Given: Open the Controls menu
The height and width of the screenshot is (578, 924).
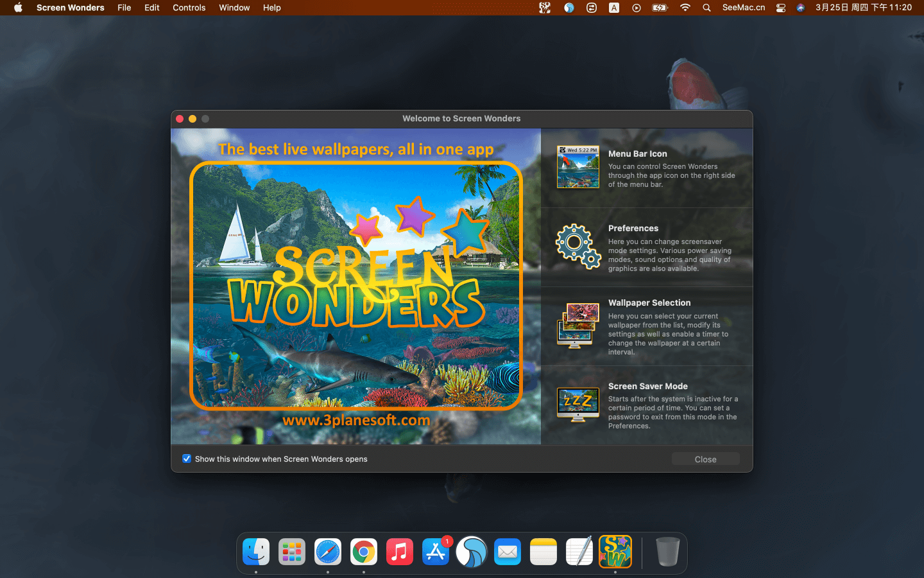Looking at the screenshot, I should pyautogui.click(x=189, y=8).
